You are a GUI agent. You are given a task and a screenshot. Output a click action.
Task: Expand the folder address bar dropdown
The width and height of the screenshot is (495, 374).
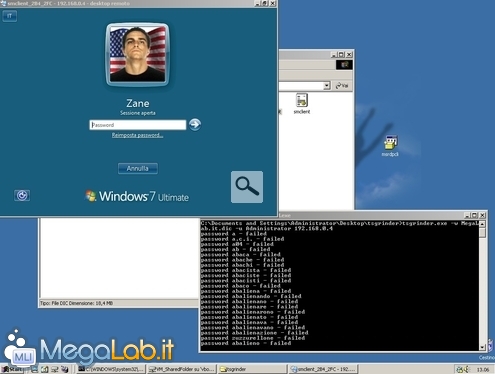[327, 86]
